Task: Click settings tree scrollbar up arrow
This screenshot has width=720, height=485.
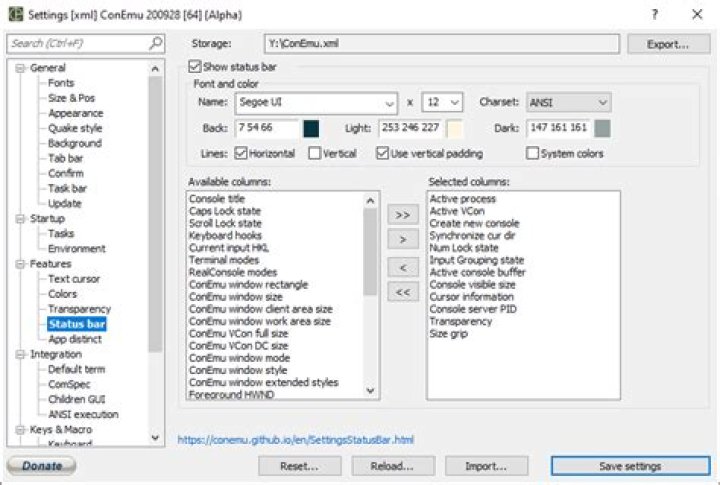Action: pos(155,69)
